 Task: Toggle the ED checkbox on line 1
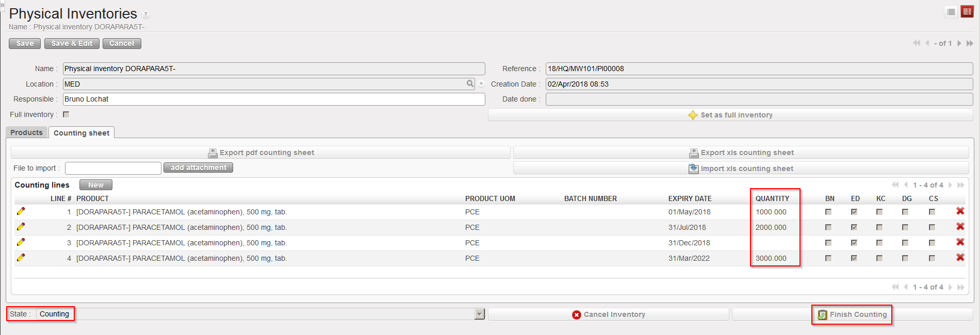click(854, 212)
